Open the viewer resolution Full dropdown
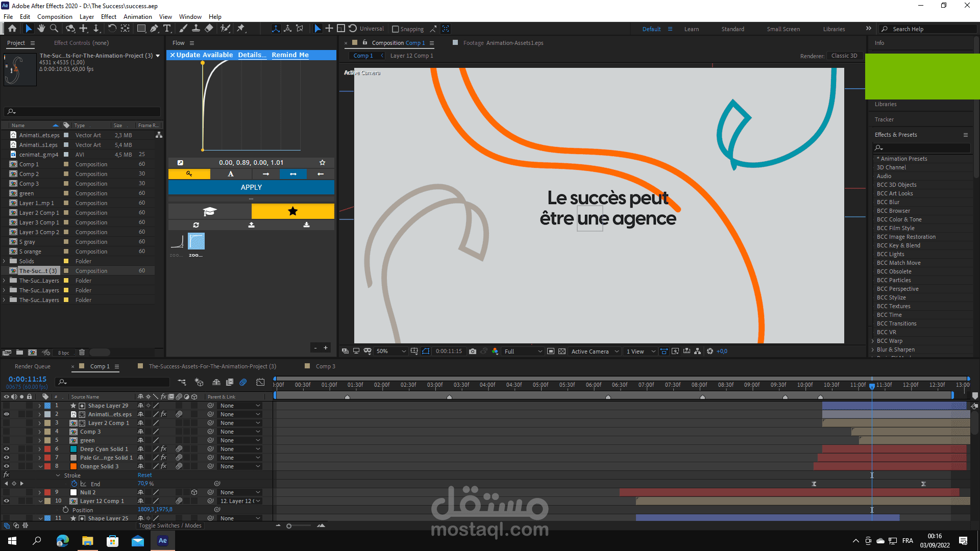 pyautogui.click(x=523, y=352)
